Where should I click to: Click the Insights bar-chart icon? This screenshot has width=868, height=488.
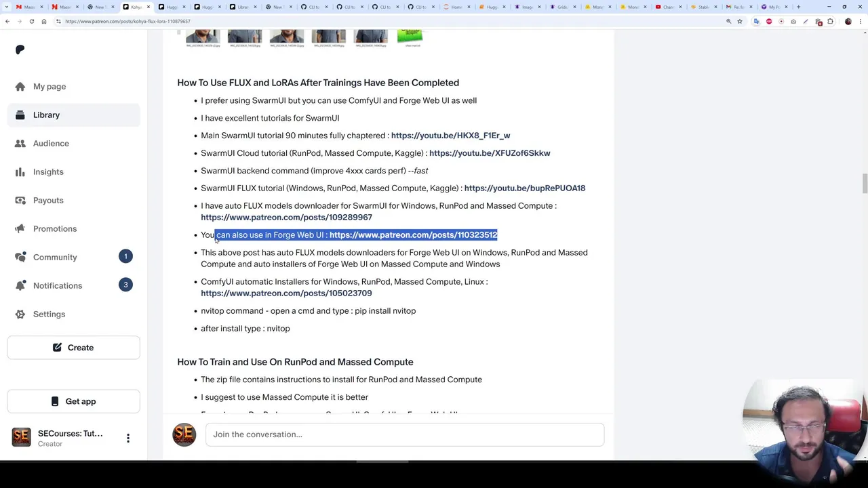20,172
